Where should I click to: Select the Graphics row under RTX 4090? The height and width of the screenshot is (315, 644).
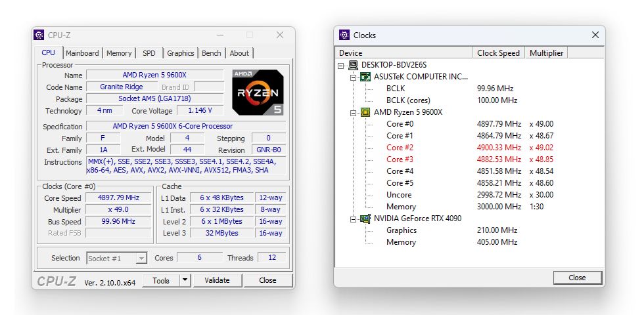(402, 230)
